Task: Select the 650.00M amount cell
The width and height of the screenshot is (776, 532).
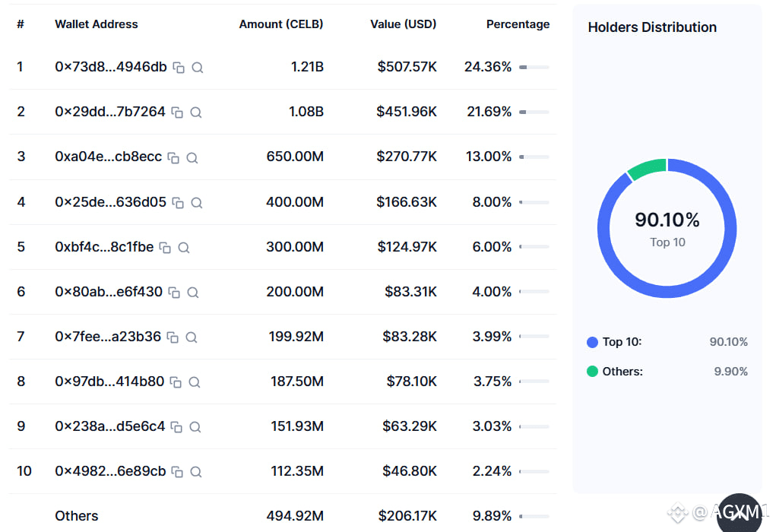Action: click(x=295, y=157)
